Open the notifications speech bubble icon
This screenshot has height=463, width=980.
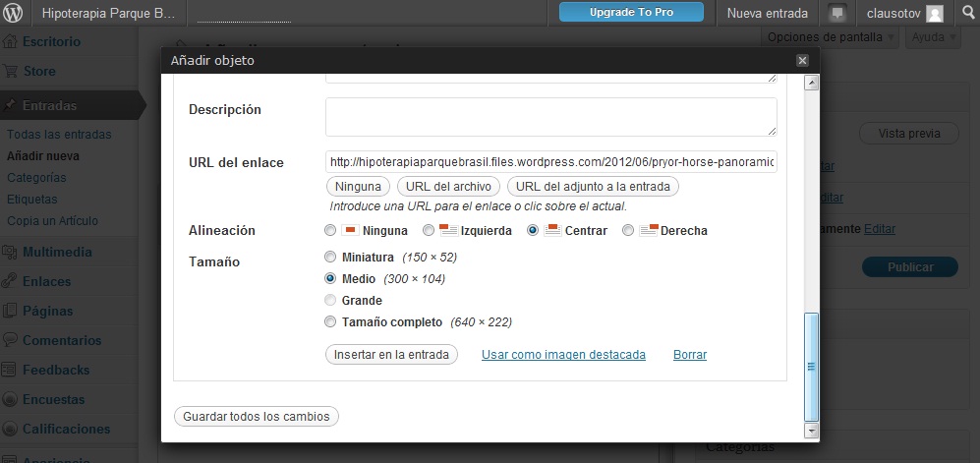(x=837, y=14)
